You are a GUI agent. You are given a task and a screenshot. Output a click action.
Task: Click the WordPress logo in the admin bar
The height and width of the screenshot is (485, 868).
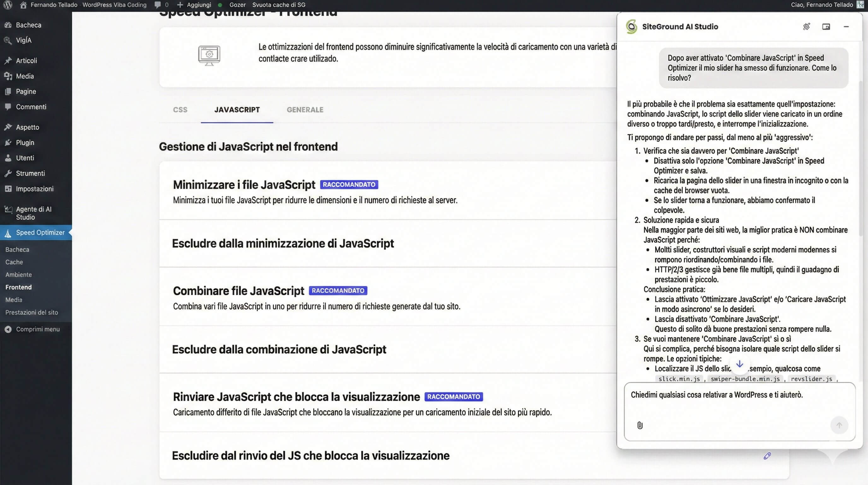coord(8,5)
